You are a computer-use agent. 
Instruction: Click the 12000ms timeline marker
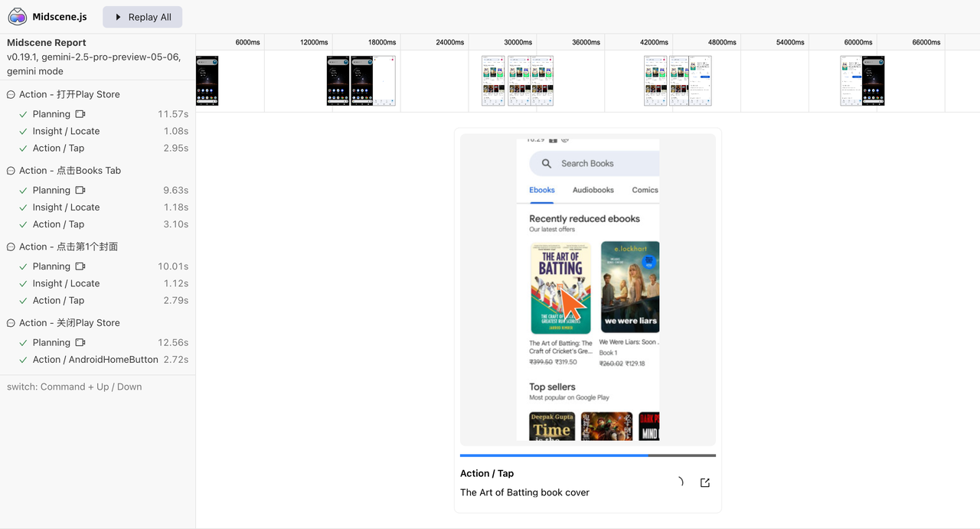(314, 43)
